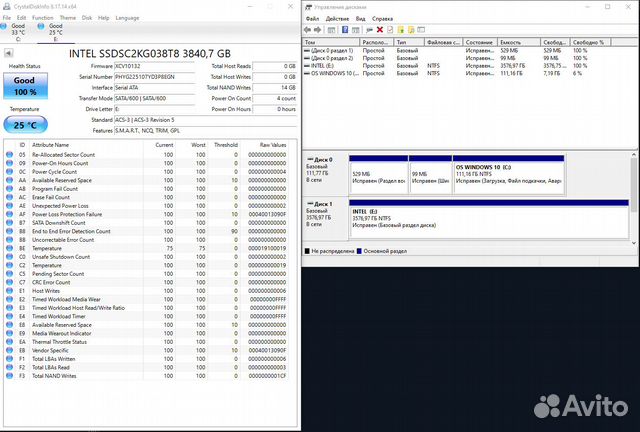Click the Total NAND Writes 14 GB field
The width and height of the screenshot is (640, 432).
pyautogui.click(x=274, y=87)
